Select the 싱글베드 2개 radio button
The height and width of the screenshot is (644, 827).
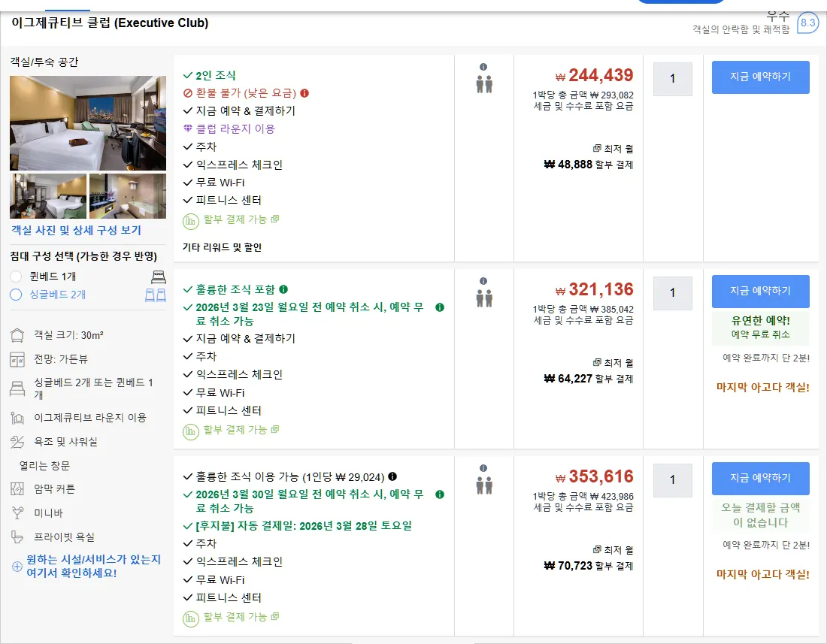coord(16,295)
